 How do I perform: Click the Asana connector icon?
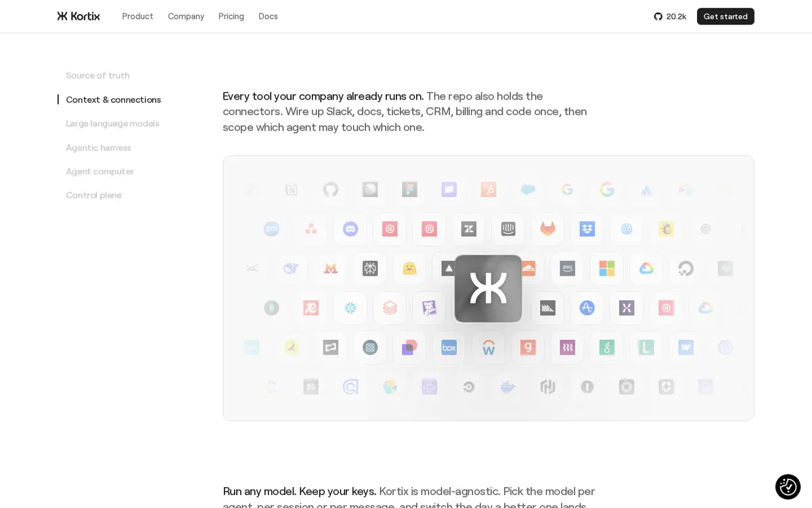(x=311, y=229)
